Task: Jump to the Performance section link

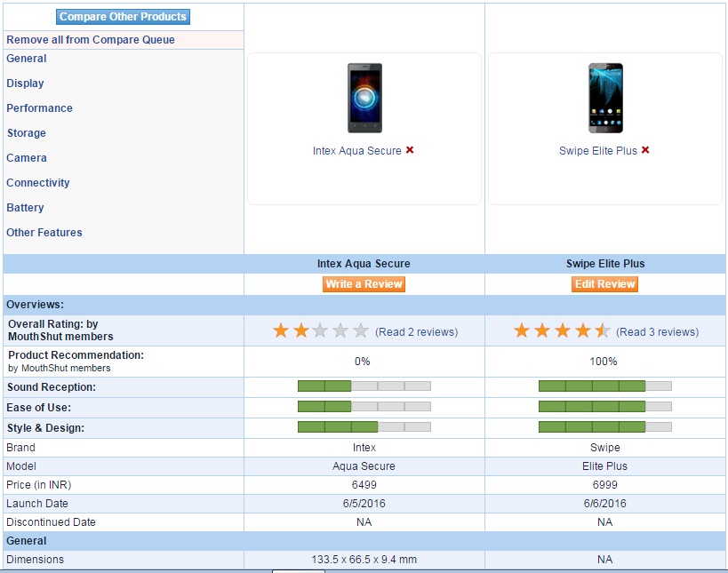Action: 39,108
